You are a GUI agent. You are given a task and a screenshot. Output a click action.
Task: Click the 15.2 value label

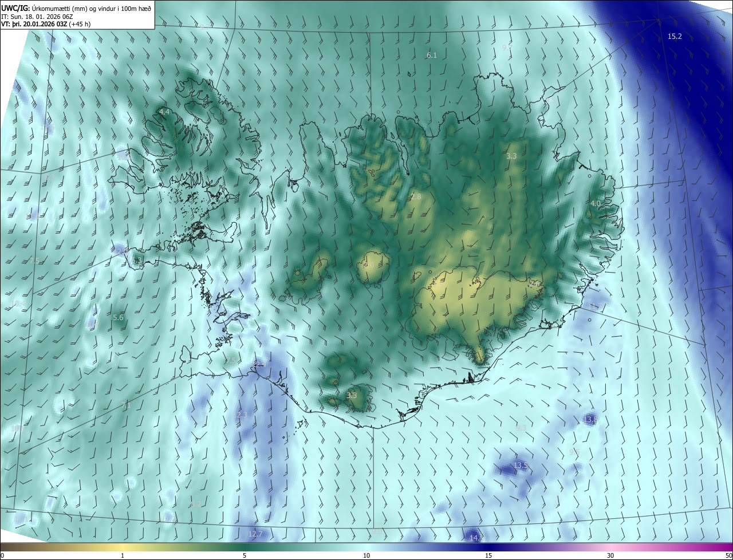(x=675, y=37)
